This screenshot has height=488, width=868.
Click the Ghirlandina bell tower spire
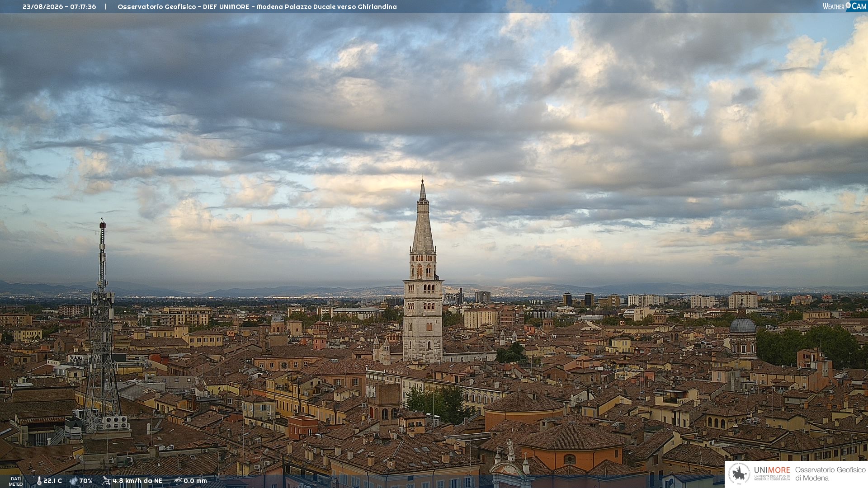point(423,216)
